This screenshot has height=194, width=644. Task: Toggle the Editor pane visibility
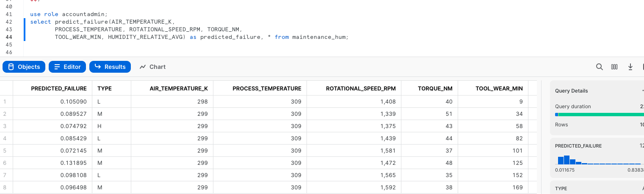click(x=67, y=67)
